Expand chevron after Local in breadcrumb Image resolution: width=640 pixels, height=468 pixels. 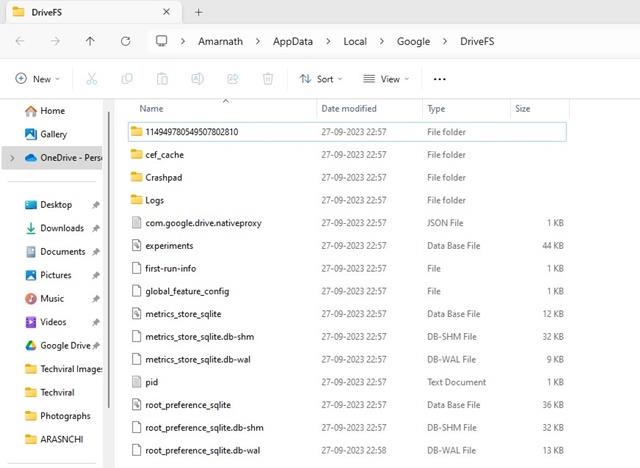point(382,41)
